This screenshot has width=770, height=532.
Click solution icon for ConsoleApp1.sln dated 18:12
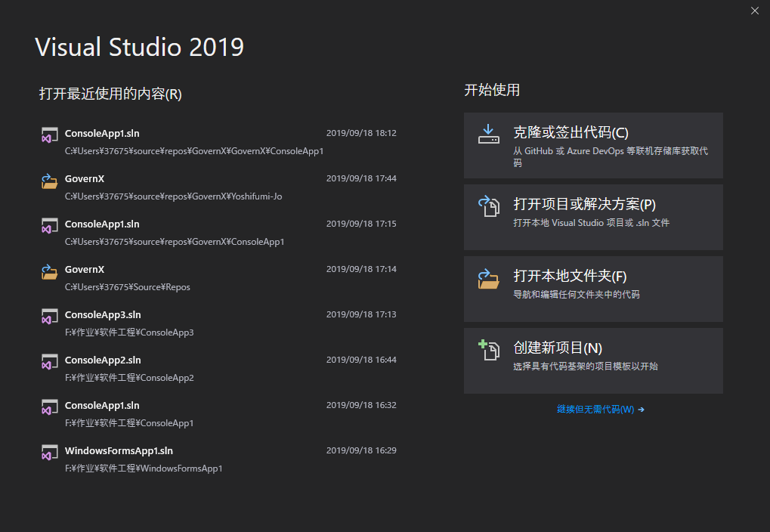(x=49, y=135)
